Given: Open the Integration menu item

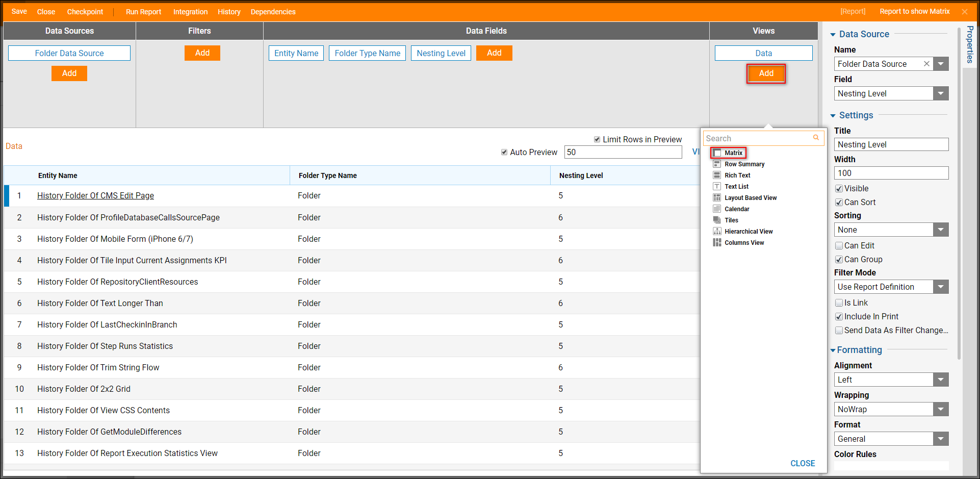Looking at the screenshot, I should pos(190,12).
